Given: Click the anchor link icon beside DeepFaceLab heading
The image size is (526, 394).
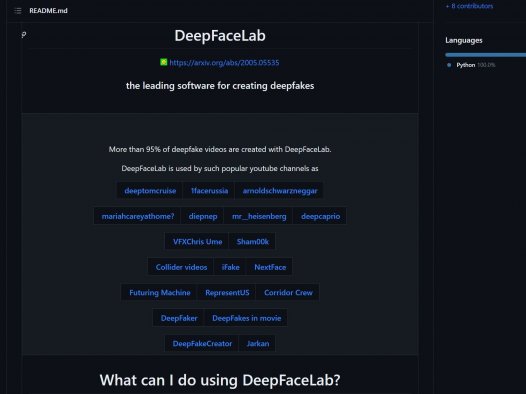Looking at the screenshot, I should point(24,35).
